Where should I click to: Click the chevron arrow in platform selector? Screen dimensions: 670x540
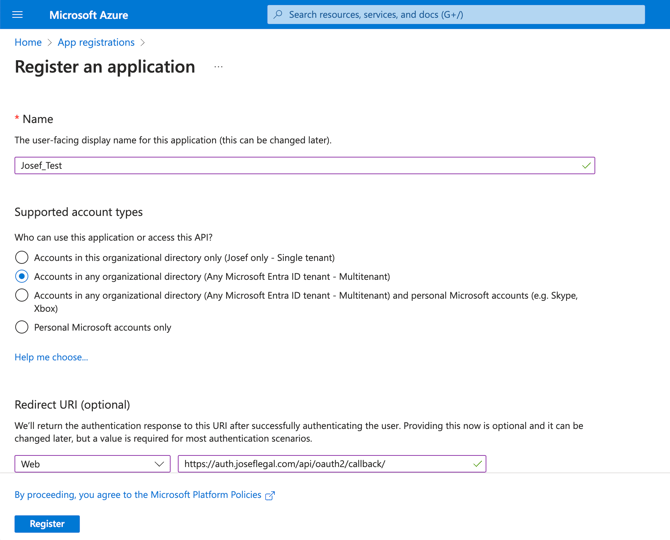[x=159, y=464]
